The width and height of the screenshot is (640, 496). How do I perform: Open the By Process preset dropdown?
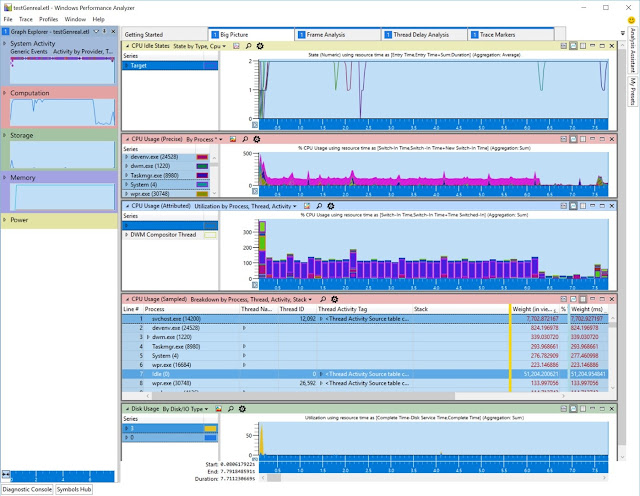[204, 140]
